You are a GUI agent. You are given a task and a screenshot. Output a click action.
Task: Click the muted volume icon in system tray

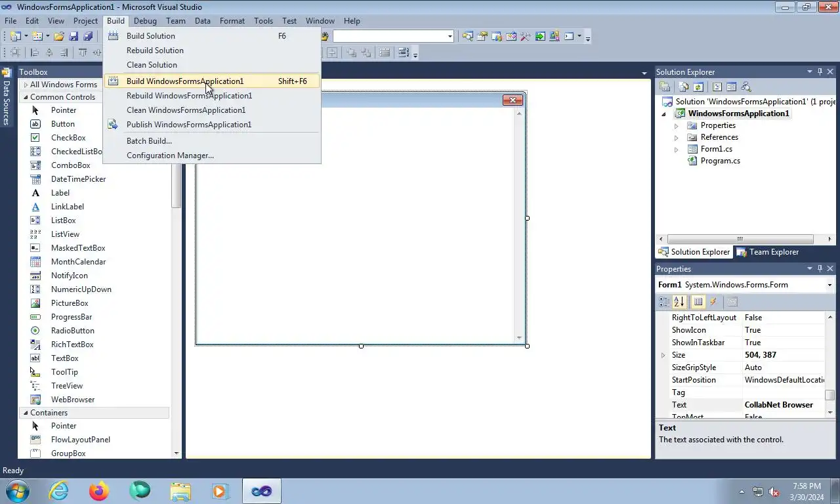(x=774, y=492)
